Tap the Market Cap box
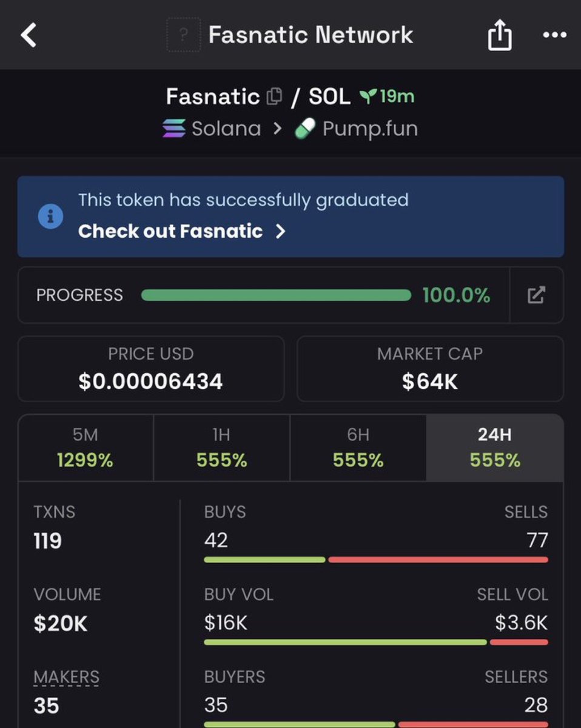 430,369
